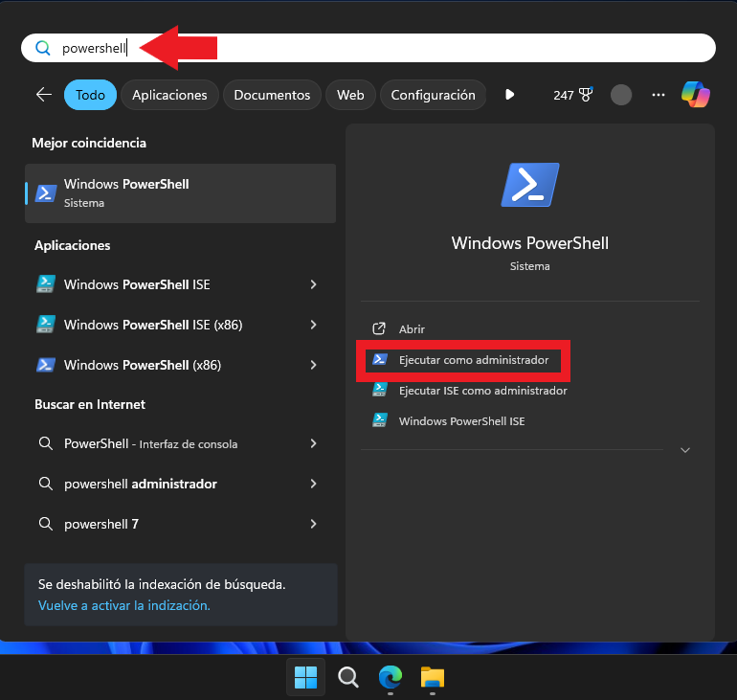
Task: Open the Windows Start button
Action: tap(305, 677)
